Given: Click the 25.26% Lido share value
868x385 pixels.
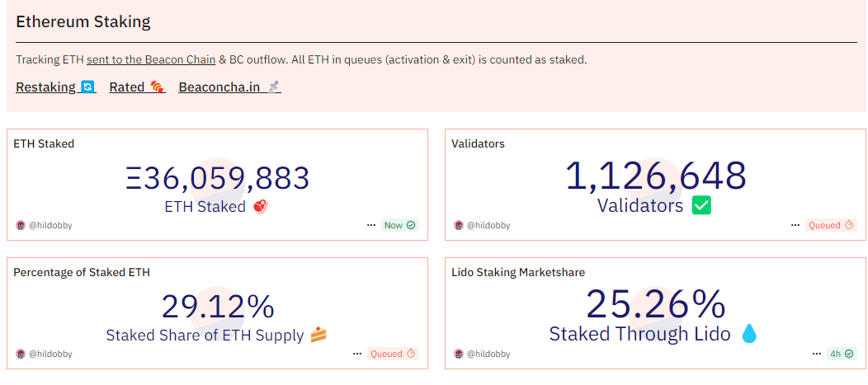Looking at the screenshot, I should (x=655, y=304).
